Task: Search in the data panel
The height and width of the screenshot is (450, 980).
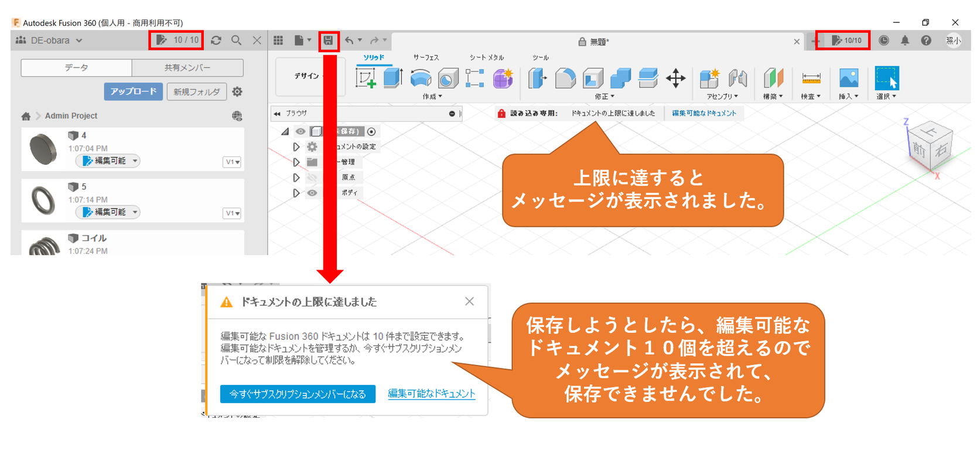Action: (237, 40)
